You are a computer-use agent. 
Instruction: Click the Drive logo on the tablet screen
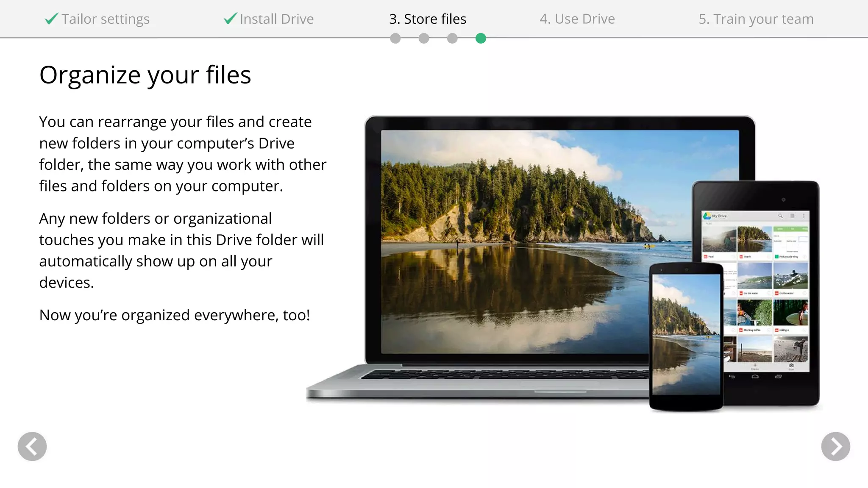click(707, 216)
